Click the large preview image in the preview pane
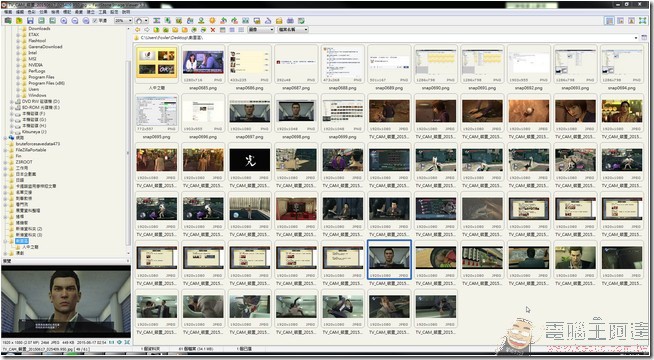 tap(66, 302)
